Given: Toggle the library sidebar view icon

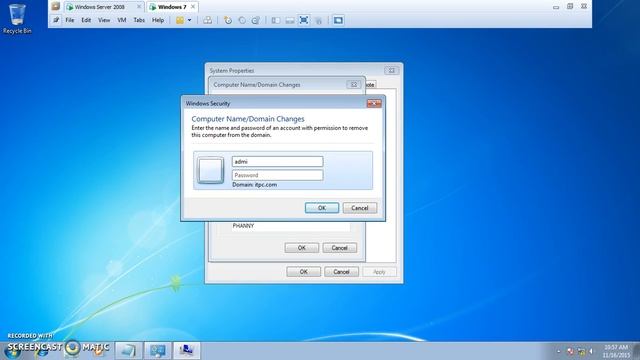Looking at the screenshot, I should coord(276,20).
